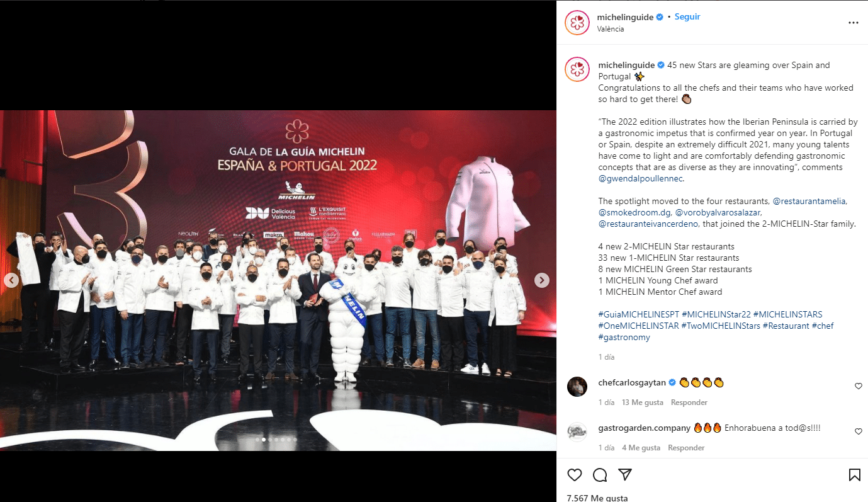Image resolution: width=868 pixels, height=502 pixels.
Task: Open the València location link
Action: (611, 29)
